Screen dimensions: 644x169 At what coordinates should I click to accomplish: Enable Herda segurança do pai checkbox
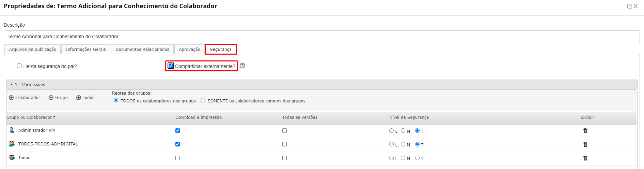(x=19, y=66)
